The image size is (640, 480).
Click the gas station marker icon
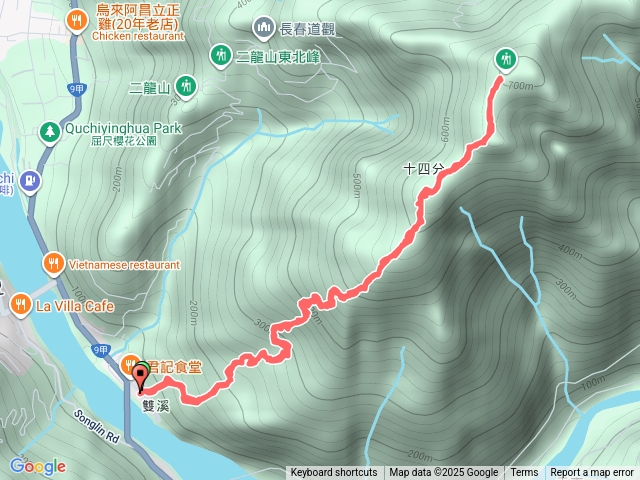[x=31, y=182]
